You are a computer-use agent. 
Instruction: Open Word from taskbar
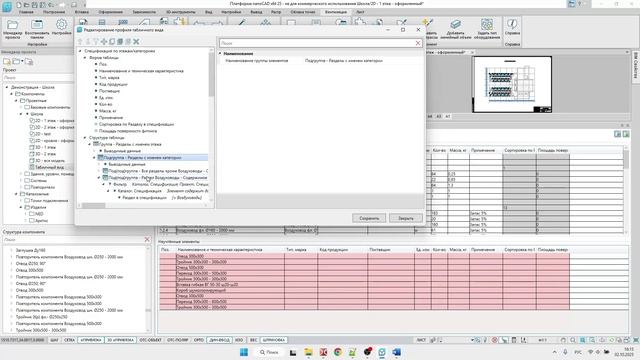pos(396,352)
